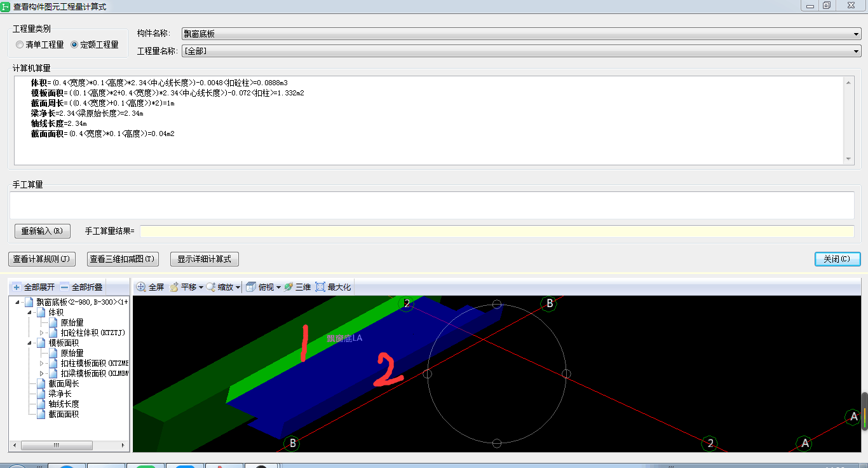The image size is (868, 468).
Task: Collapse the 体积 tree node
Action: tap(29, 312)
